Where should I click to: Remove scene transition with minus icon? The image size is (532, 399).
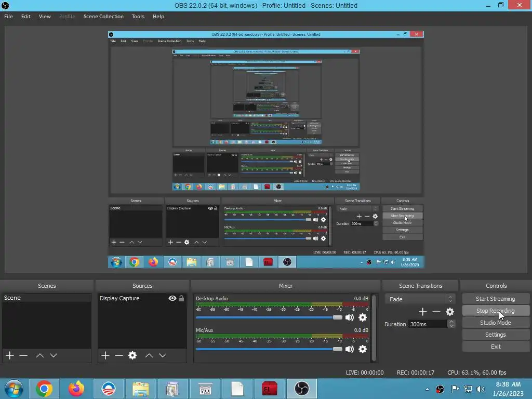436,312
